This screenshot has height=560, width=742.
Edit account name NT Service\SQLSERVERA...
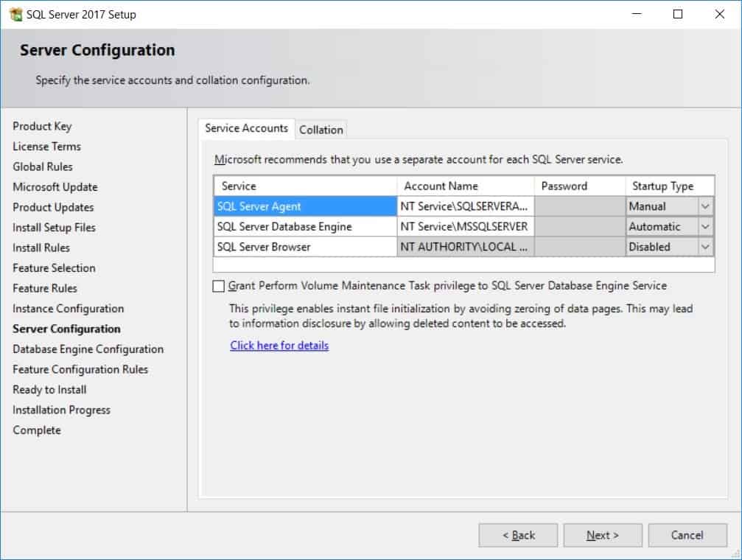click(x=466, y=206)
